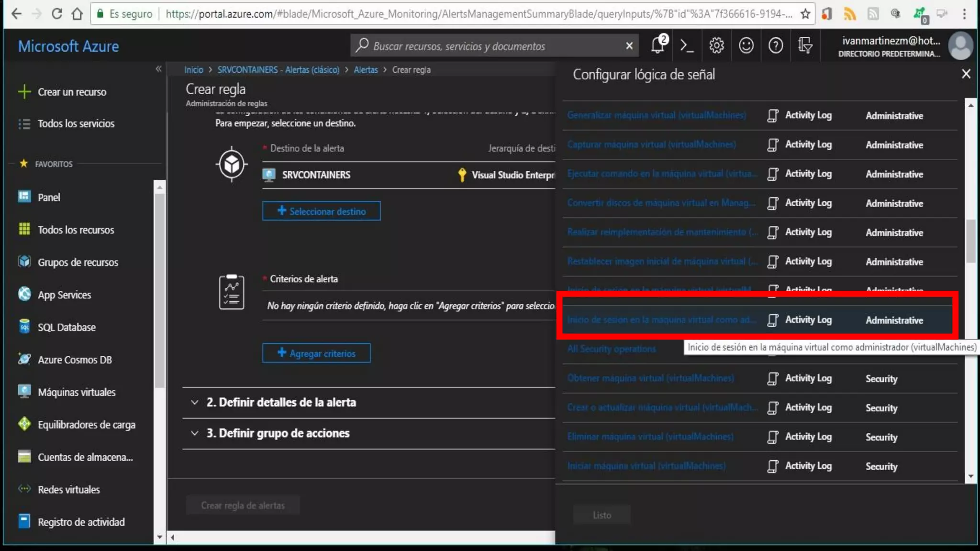Image resolution: width=980 pixels, height=551 pixels.
Task: Click the signal list vertical scrollbar thumb
Action: pyautogui.click(x=970, y=241)
